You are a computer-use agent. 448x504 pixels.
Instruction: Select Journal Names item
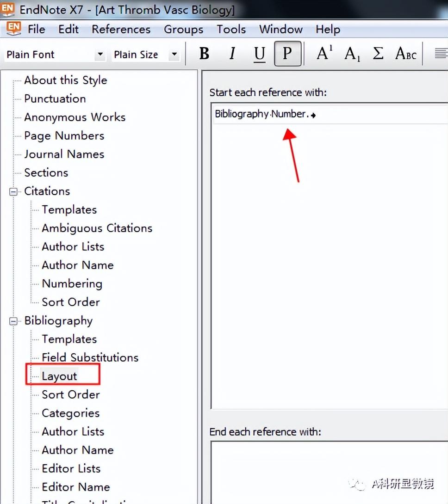[64, 154]
